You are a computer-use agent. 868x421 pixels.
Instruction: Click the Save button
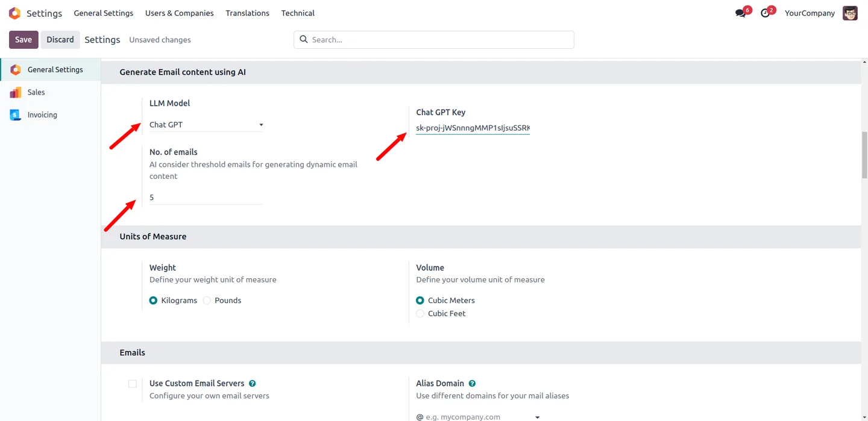pos(24,40)
